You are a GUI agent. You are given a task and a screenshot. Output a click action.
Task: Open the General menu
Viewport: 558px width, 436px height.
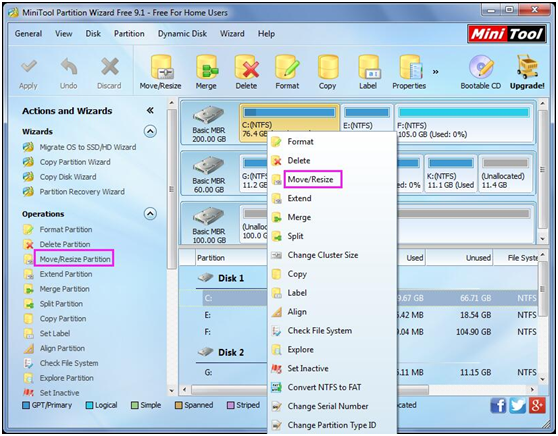click(28, 34)
